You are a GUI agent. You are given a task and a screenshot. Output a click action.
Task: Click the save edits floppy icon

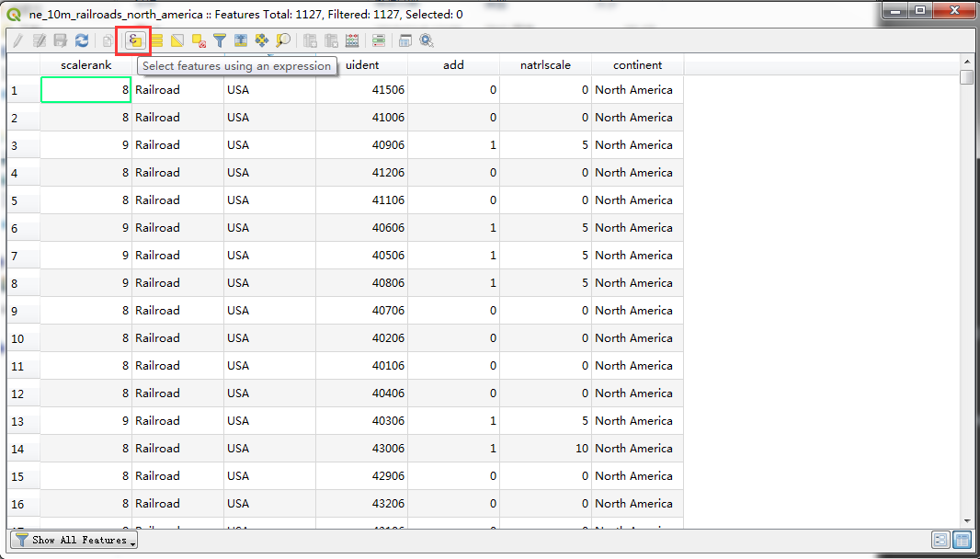[x=61, y=41]
